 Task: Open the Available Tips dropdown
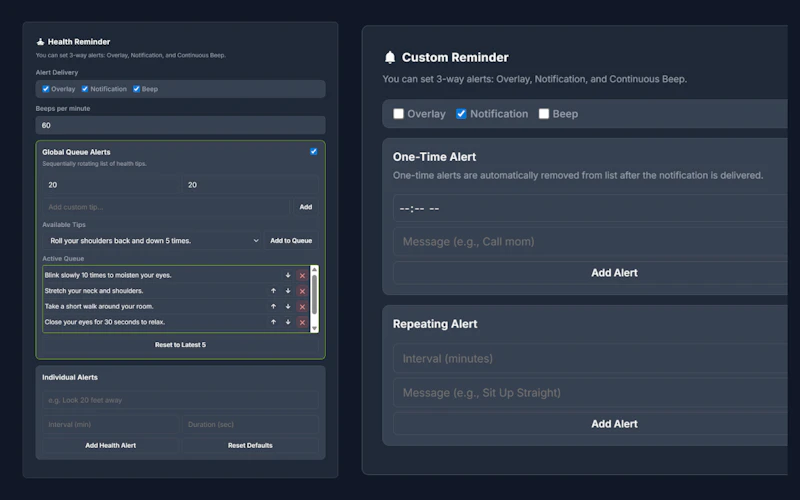click(x=153, y=241)
